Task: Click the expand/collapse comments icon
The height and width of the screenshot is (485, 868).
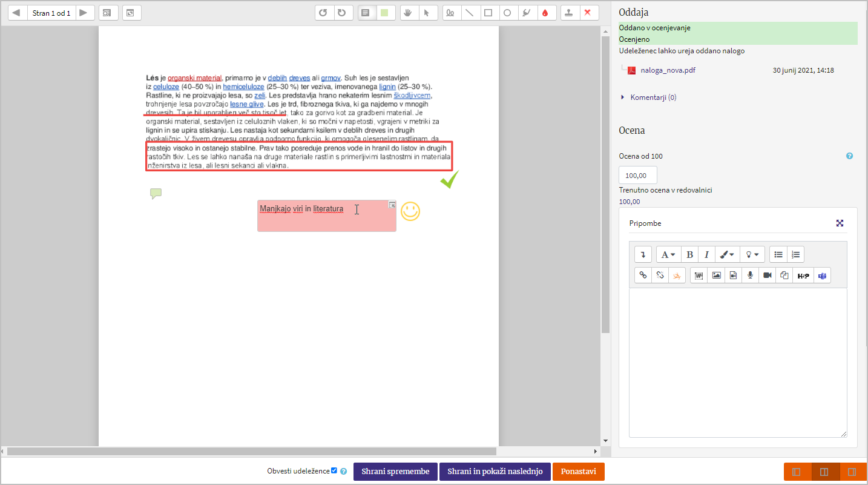Action: click(131, 13)
